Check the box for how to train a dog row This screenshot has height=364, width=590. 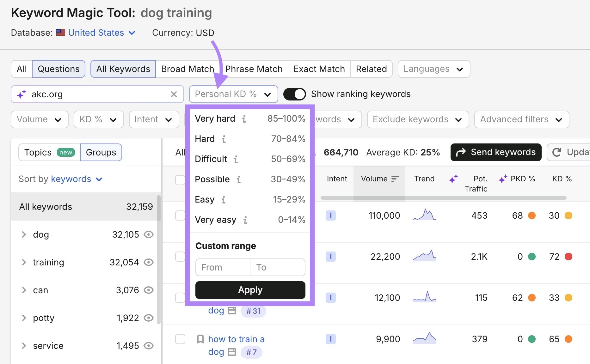coord(180,339)
